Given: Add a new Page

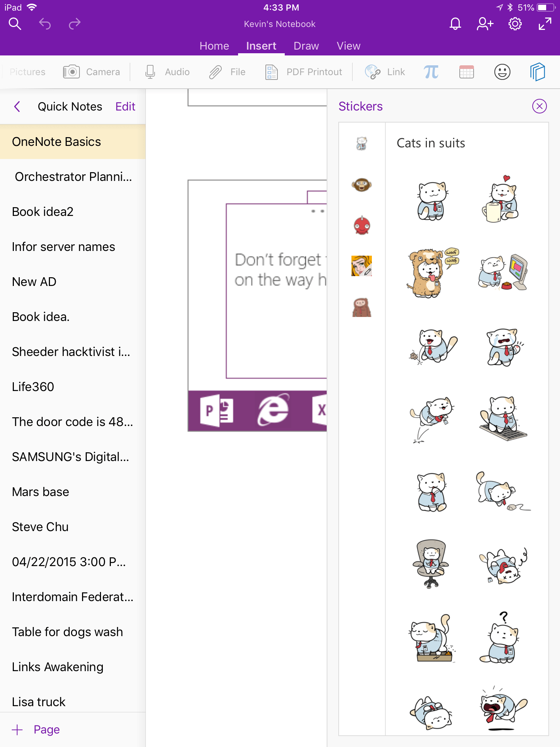Looking at the screenshot, I should [x=36, y=729].
